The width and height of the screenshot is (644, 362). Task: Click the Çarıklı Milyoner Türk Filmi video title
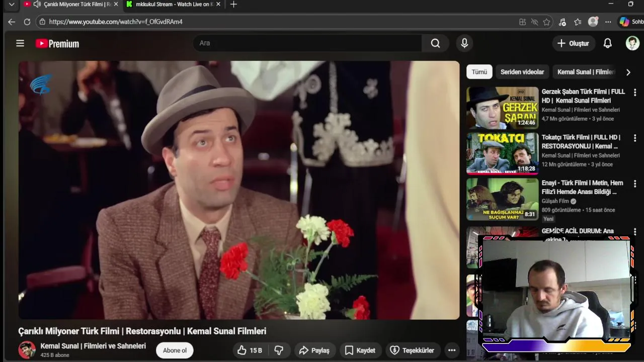pos(142,331)
